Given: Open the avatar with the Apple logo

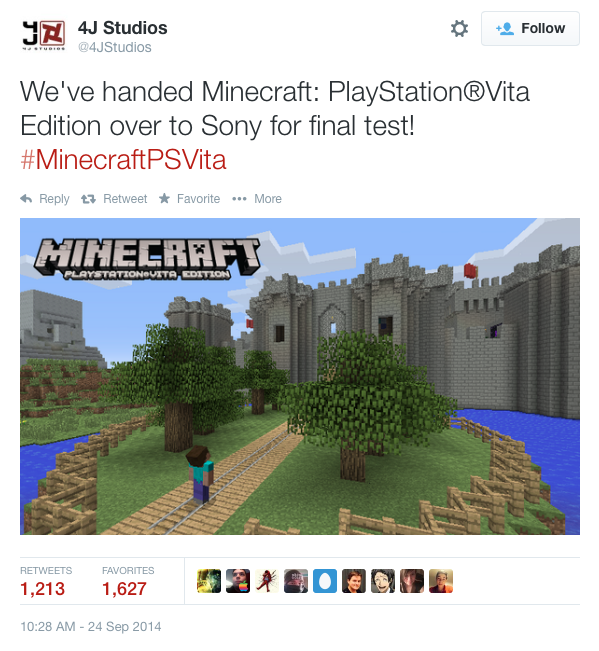Looking at the screenshot, I should (x=238, y=581).
